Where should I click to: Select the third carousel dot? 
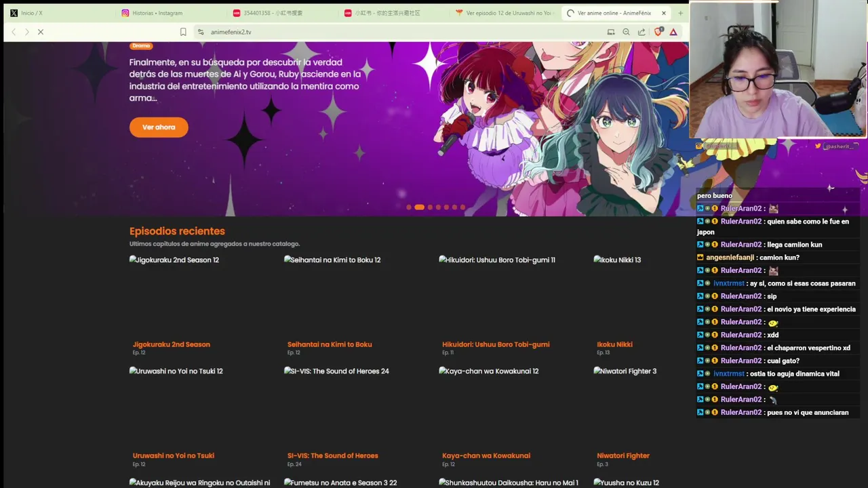[x=430, y=207]
